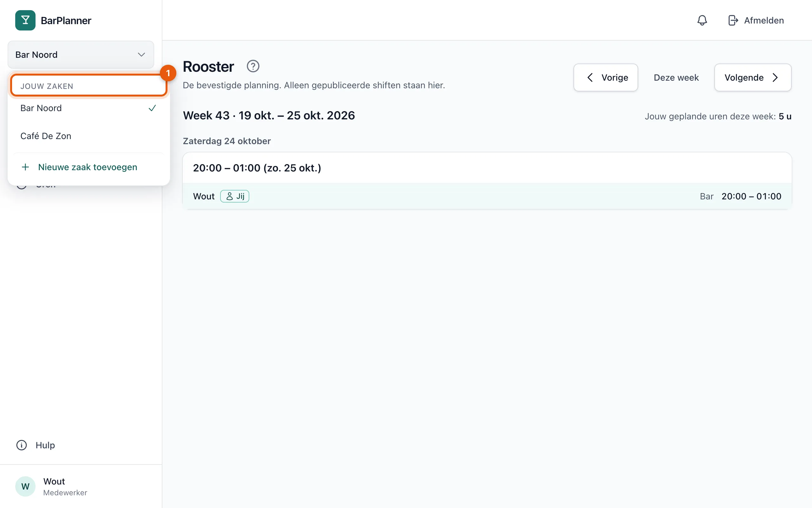
Task: Select Bar Noord in the venue list
Action: (88, 108)
